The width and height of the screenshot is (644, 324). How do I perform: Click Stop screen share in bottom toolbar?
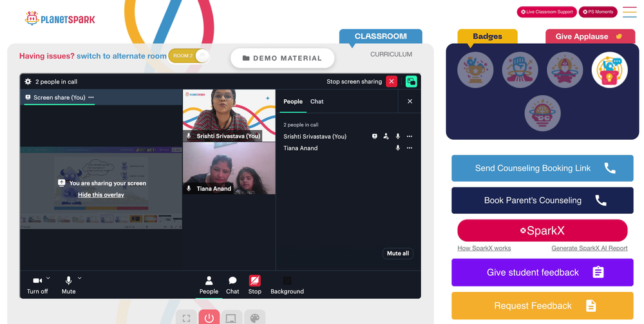[254, 285]
